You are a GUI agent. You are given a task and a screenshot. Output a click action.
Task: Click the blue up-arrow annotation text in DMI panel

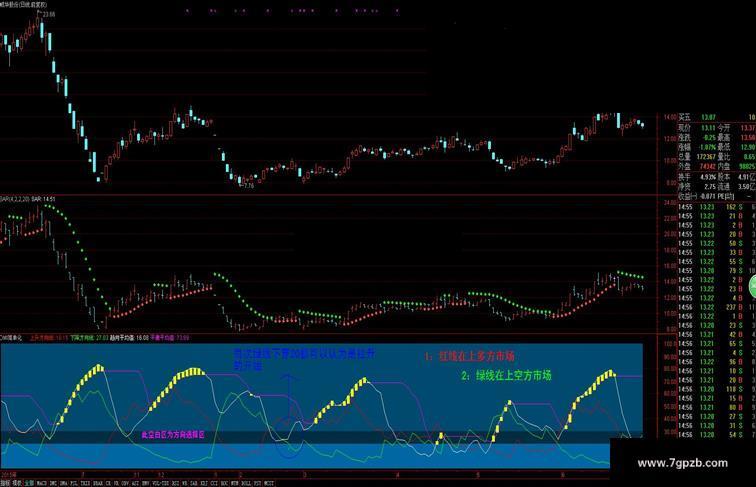pyautogui.click(x=304, y=360)
